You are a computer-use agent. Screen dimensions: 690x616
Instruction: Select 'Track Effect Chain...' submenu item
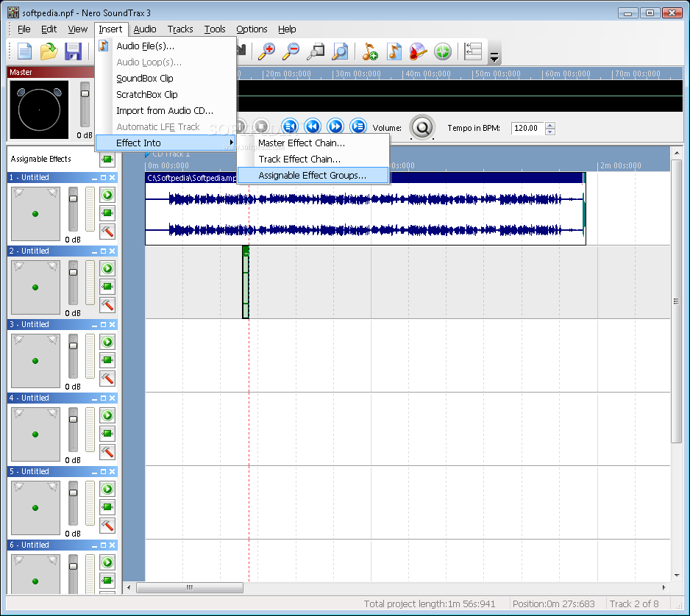(x=313, y=160)
